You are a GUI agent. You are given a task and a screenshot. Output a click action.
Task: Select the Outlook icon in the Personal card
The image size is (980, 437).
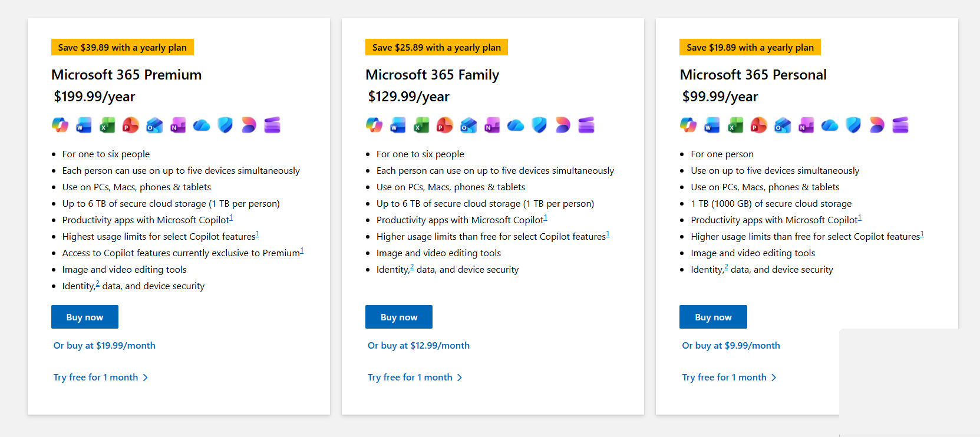783,125
